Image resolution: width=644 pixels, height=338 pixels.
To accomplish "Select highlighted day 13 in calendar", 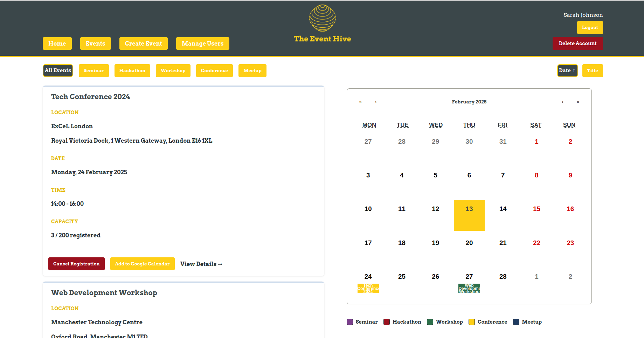I will click(x=469, y=215).
